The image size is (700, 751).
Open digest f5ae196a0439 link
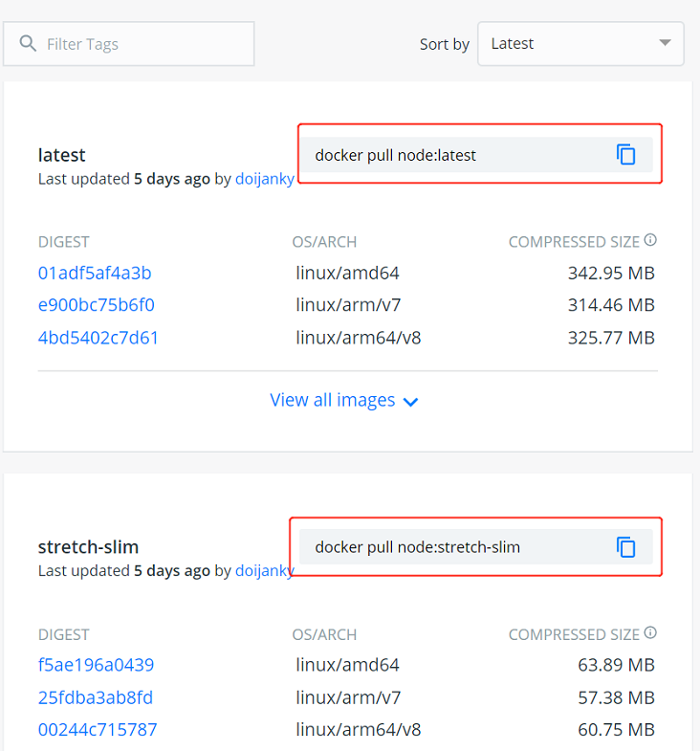[96, 665]
